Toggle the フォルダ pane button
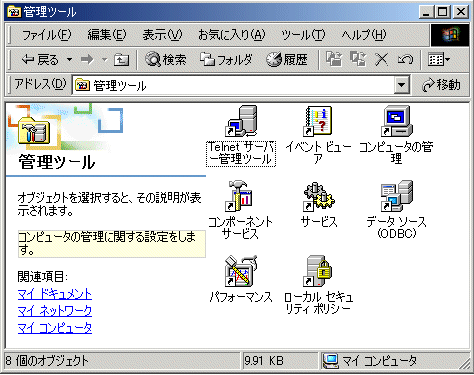 (x=226, y=60)
